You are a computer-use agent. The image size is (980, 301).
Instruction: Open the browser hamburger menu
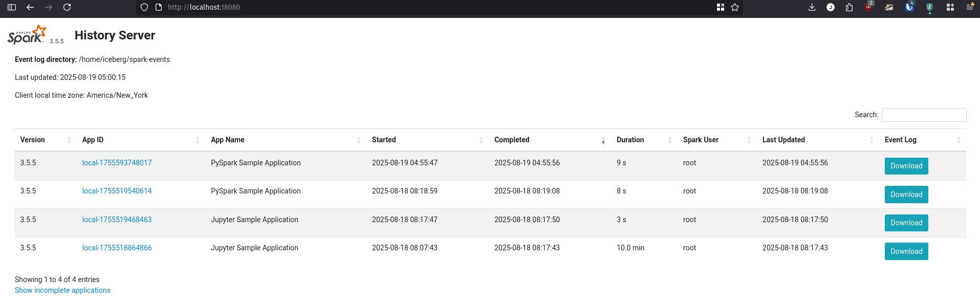click(969, 7)
